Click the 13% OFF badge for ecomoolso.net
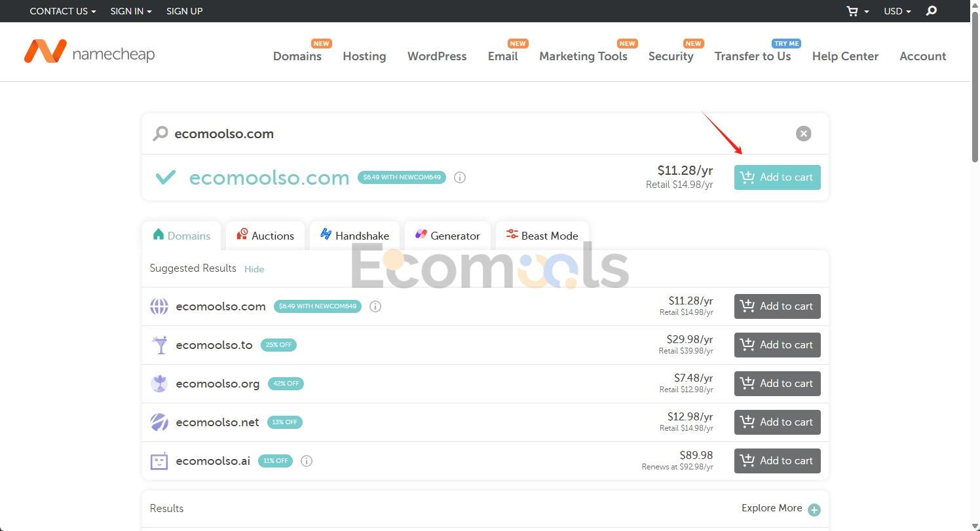 (285, 422)
